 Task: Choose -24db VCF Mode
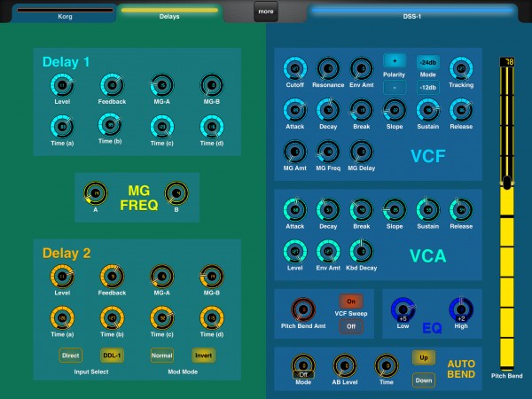point(428,62)
